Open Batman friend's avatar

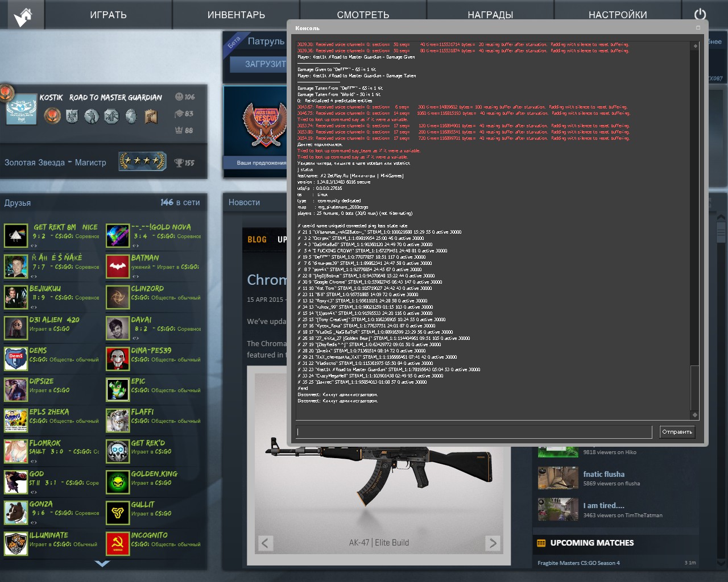118,267
